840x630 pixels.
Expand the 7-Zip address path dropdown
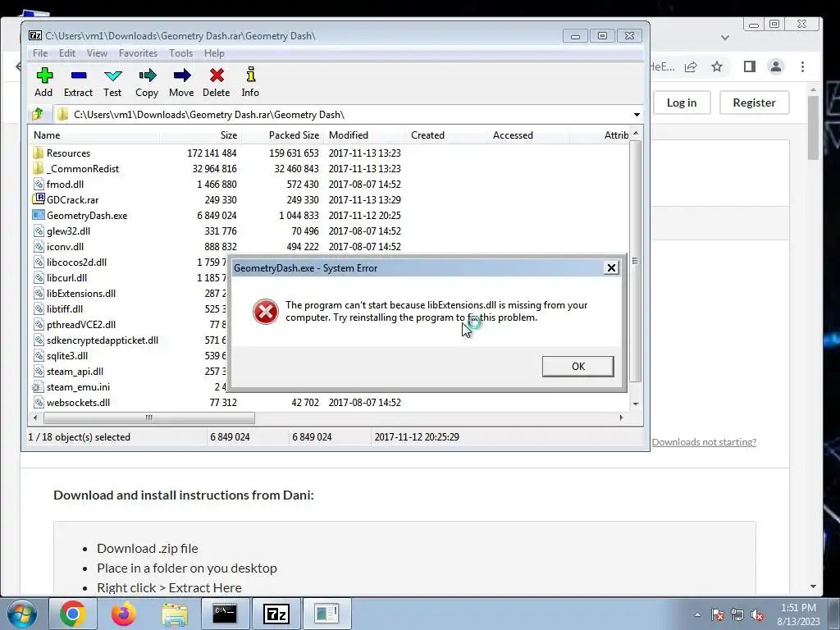point(637,115)
